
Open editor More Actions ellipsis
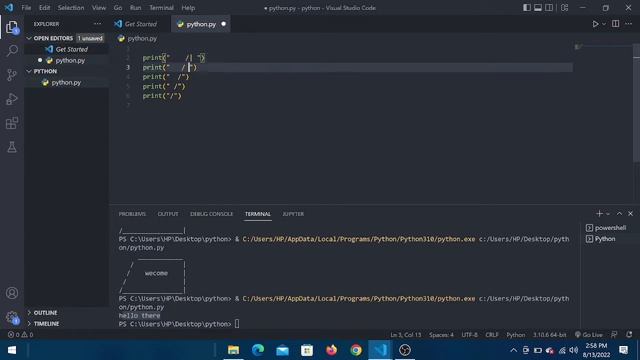pos(629,24)
